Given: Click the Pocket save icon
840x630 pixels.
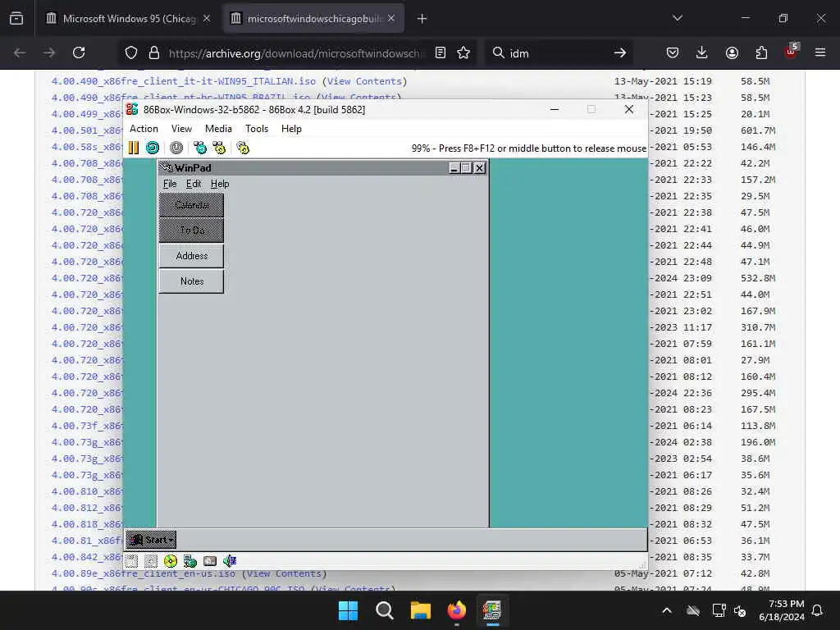Looking at the screenshot, I should [x=673, y=52].
